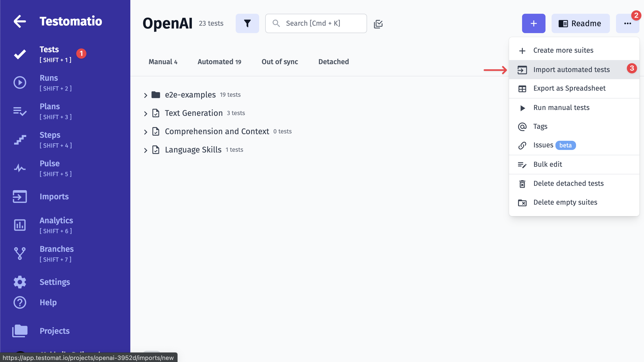
Task: Open the Text Generation suite name
Action: tap(194, 113)
